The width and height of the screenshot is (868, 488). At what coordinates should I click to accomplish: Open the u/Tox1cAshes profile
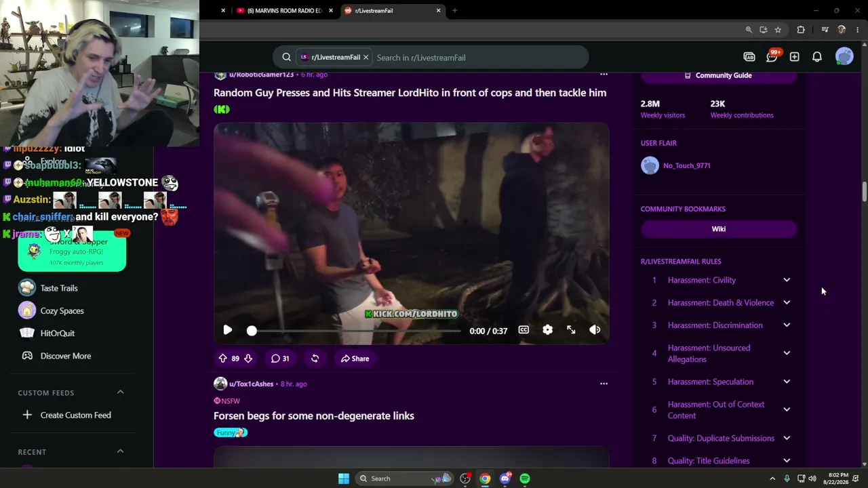(x=251, y=384)
